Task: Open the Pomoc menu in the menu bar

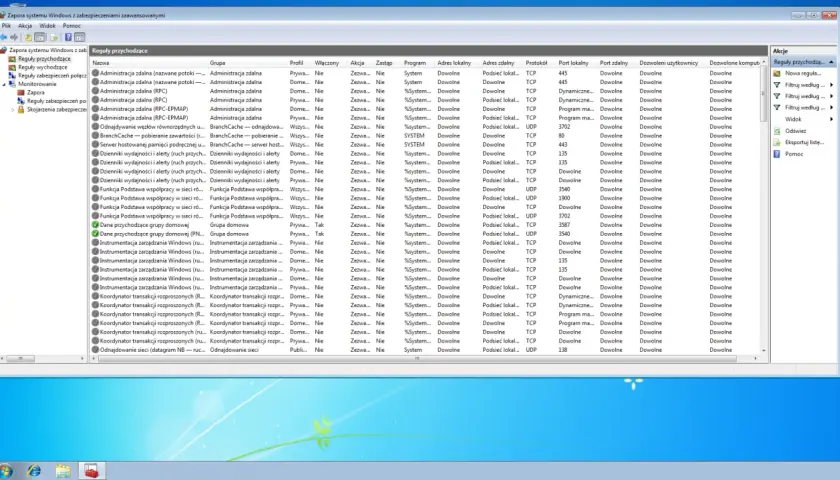Action: (x=71, y=26)
